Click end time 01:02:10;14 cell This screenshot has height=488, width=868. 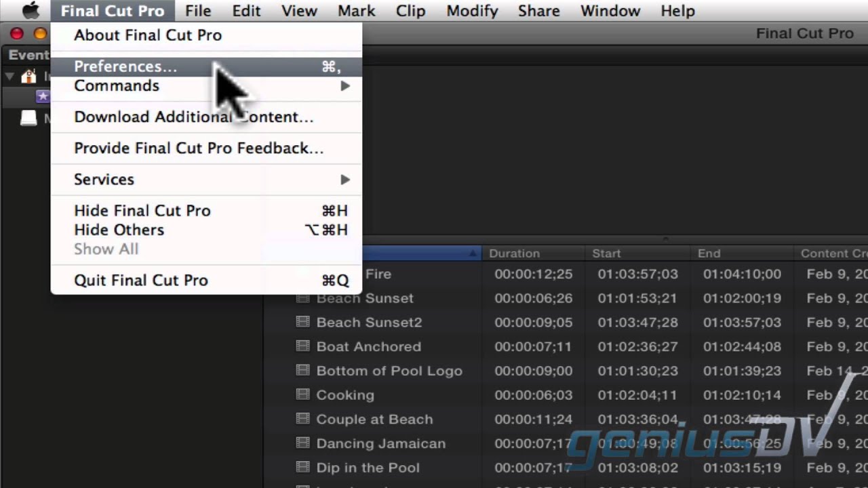(742, 395)
